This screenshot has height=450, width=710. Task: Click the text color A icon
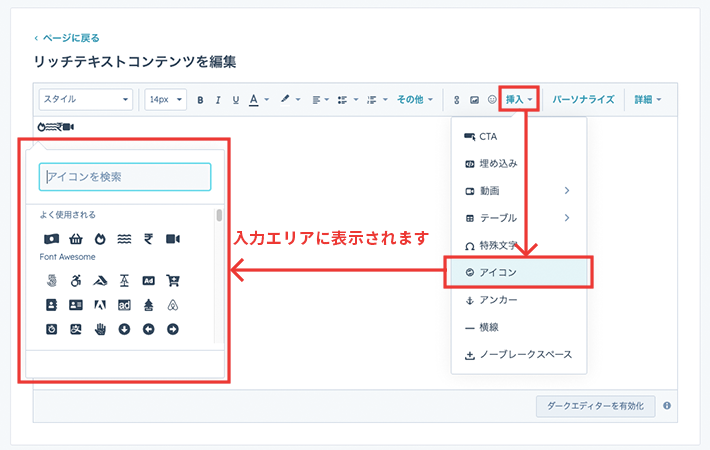click(254, 100)
